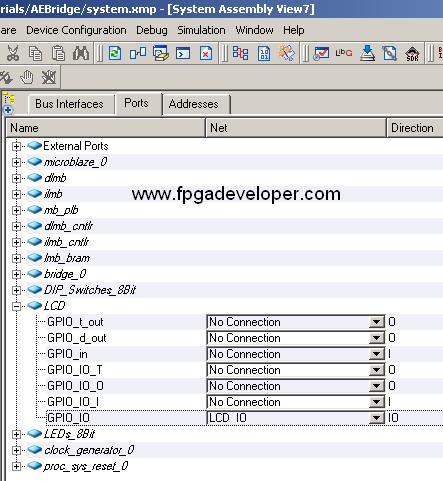Image resolution: width=443 pixels, height=481 pixels.
Task: Click the Net column header
Action: pos(296,128)
